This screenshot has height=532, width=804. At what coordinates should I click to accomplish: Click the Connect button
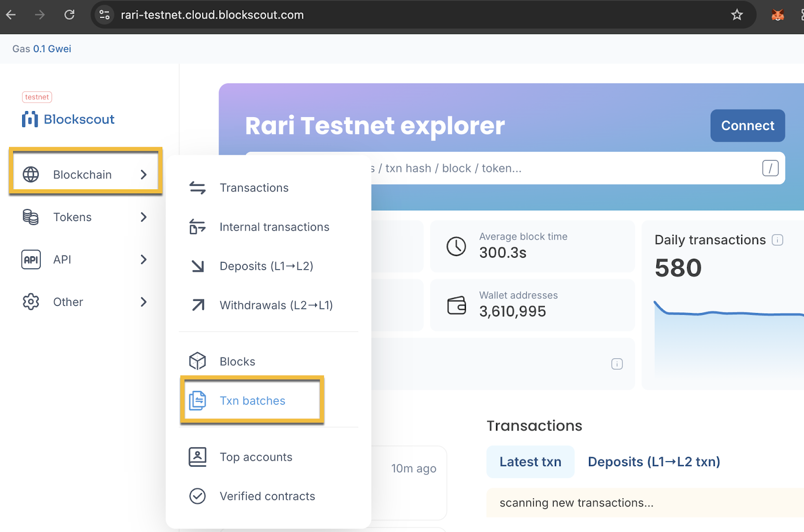[x=748, y=126]
